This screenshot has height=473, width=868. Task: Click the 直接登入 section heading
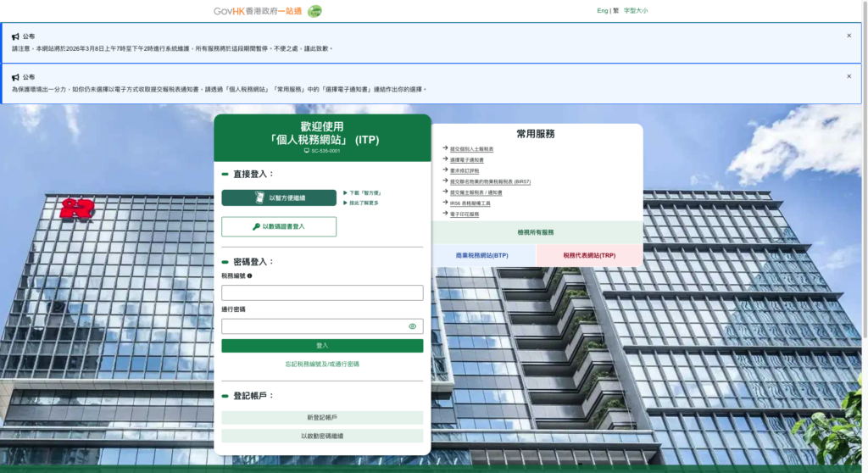tap(253, 174)
